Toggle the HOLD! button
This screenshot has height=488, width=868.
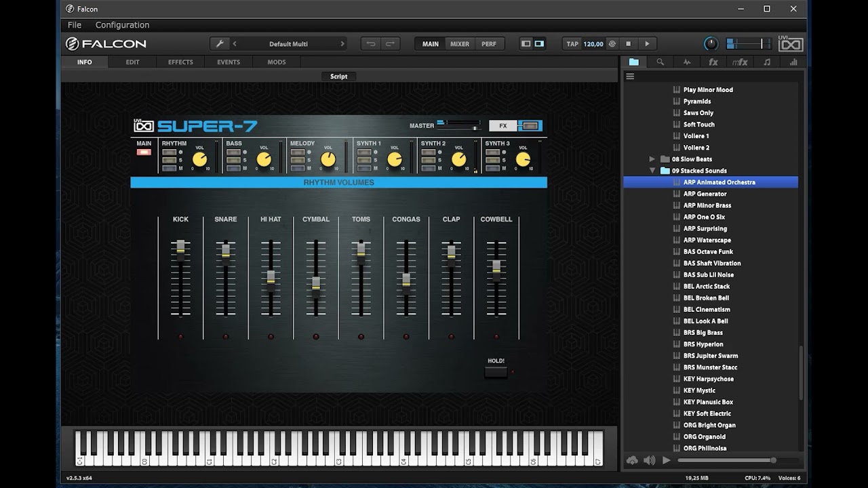click(496, 371)
